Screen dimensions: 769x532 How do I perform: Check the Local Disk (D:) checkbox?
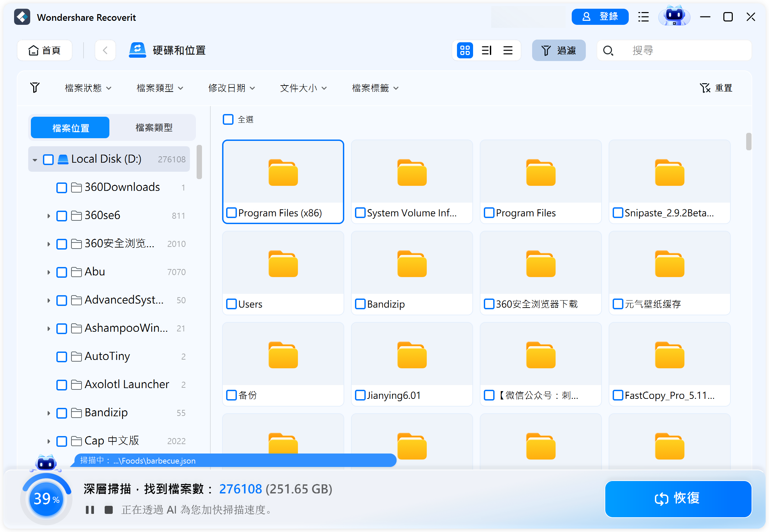click(x=48, y=159)
